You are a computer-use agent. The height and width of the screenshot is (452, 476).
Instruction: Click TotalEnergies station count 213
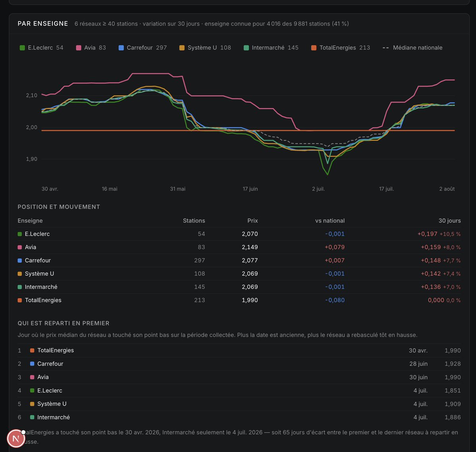[x=199, y=300]
